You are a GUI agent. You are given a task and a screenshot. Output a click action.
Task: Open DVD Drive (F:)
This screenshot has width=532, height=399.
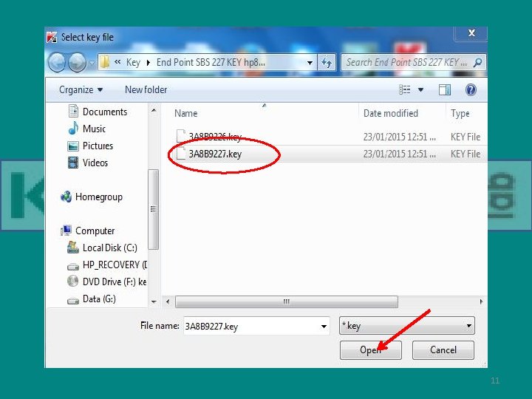coord(115,282)
